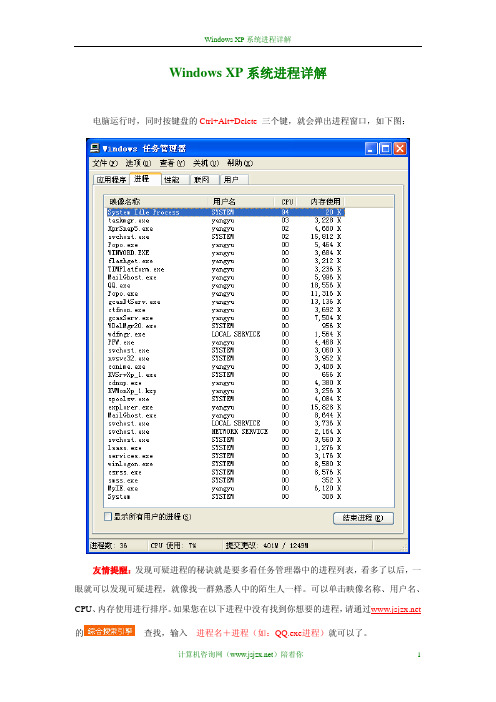Image resolution: width=496 pixels, height=702 pixels.
Task: Select the QQ.exe process row
Action: coord(225,285)
